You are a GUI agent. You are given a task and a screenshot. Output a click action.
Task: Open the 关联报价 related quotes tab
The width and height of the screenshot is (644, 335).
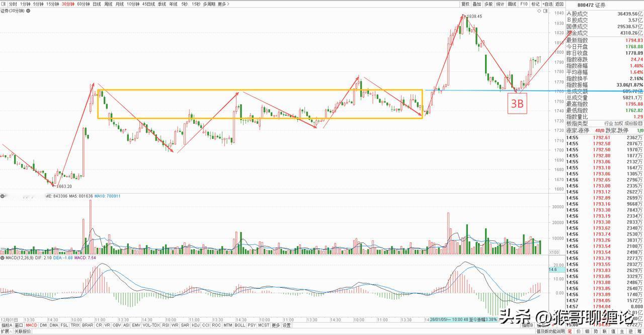coord(22,331)
